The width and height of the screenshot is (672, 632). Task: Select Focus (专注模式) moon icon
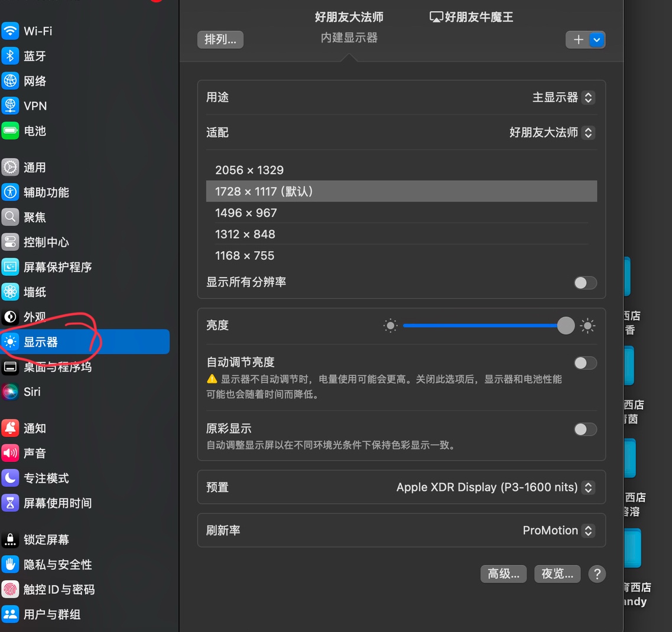click(10, 478)
